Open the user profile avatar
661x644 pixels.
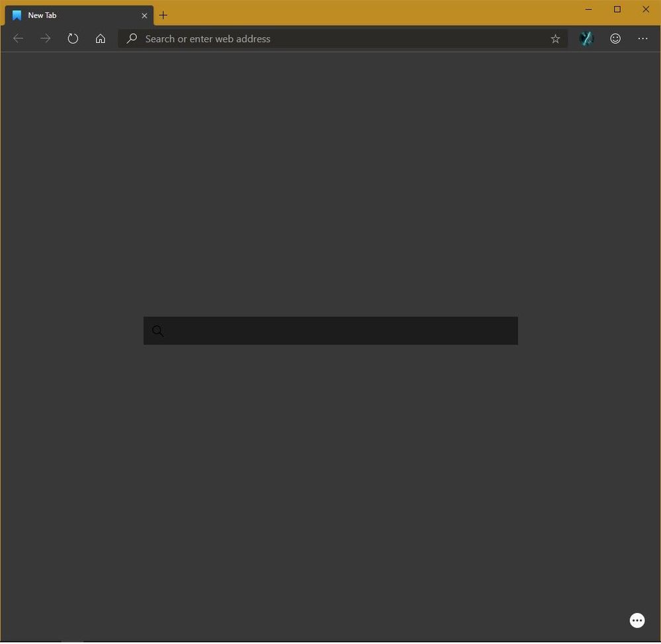click(586, 39)
